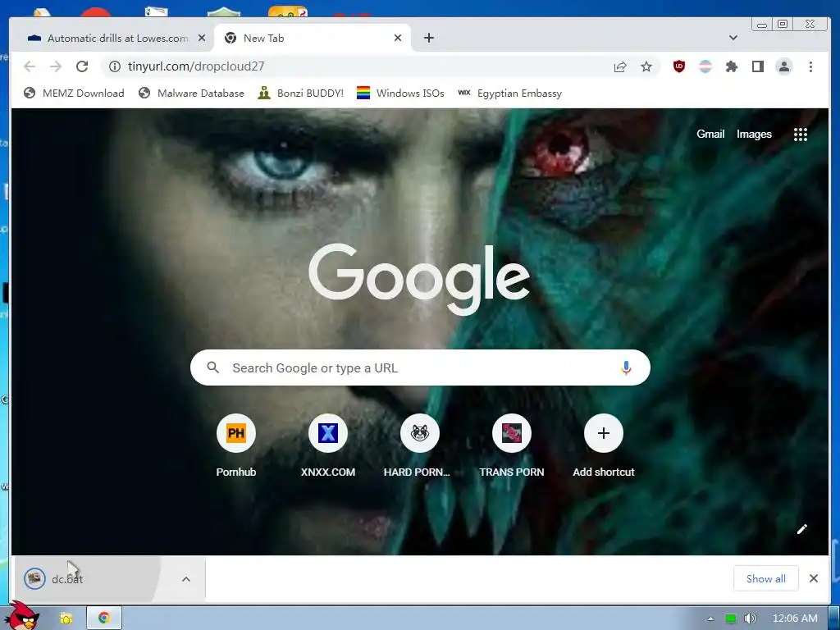Open the 12:06 AM taskbar clock
The image size is (840, 630).
795,619
